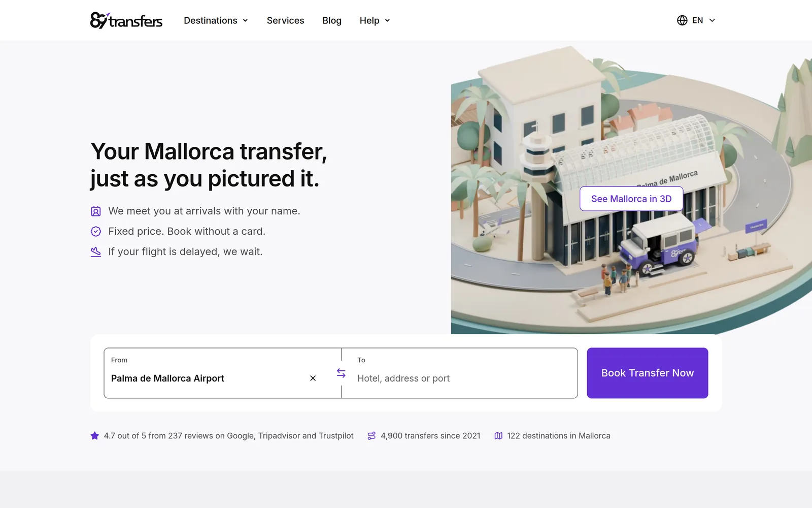Click the 89transfers logo
This screenshot has width=812, height=508.
point(126,20)
